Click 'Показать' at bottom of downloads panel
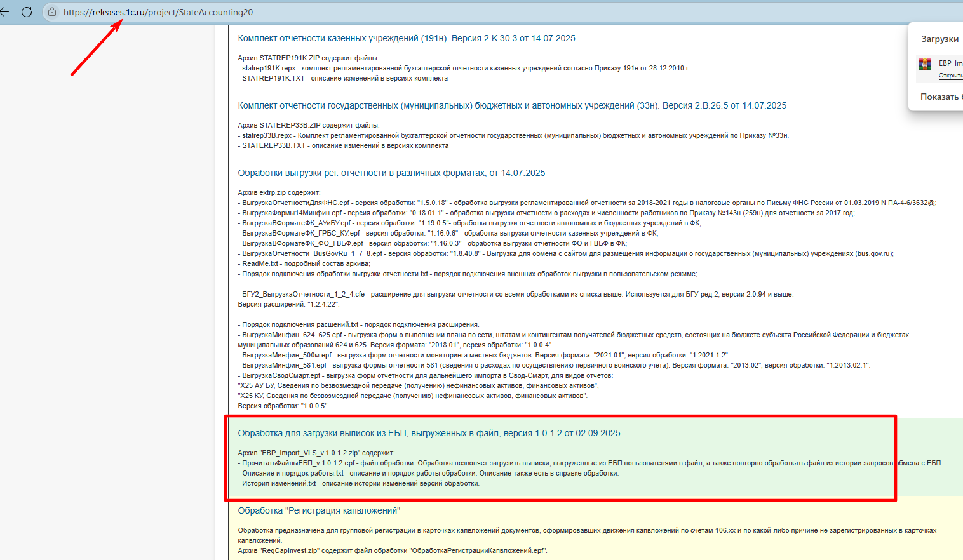This screenshot has width=963, height=560. (x=940, y=97)
